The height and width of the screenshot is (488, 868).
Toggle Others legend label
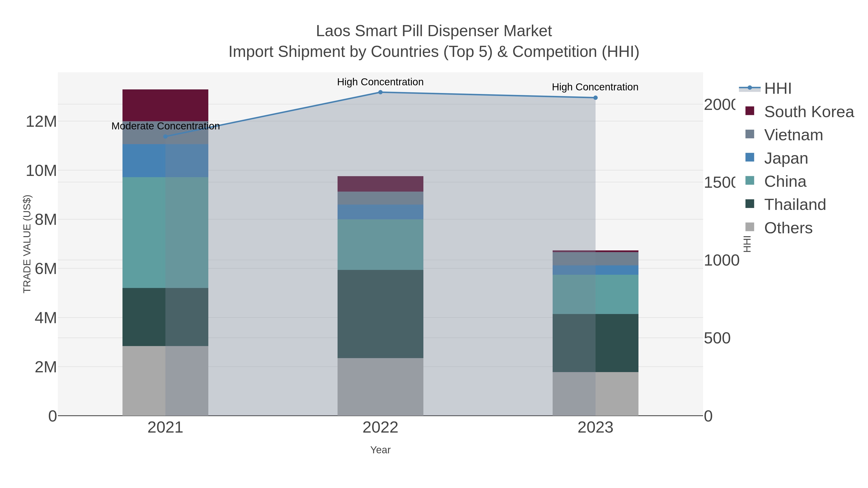coord(788,228)
